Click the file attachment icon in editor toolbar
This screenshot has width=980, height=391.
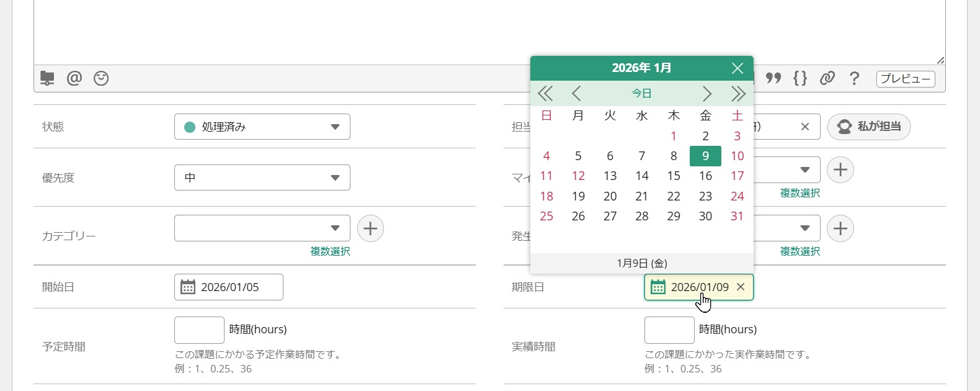click(x=47, y=78)
